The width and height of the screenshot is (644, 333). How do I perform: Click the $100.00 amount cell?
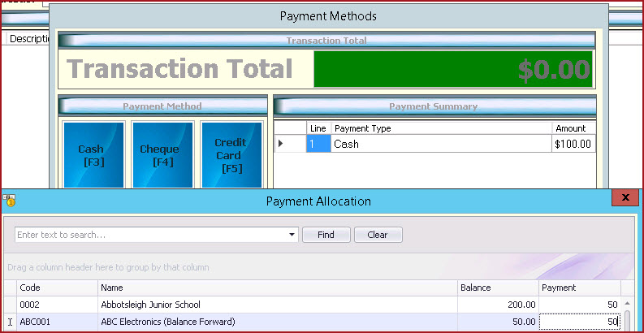(x=573, y=144)
